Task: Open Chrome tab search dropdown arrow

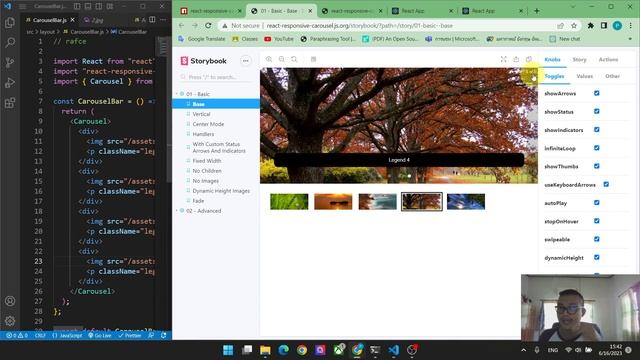Action: click(573, 7)
